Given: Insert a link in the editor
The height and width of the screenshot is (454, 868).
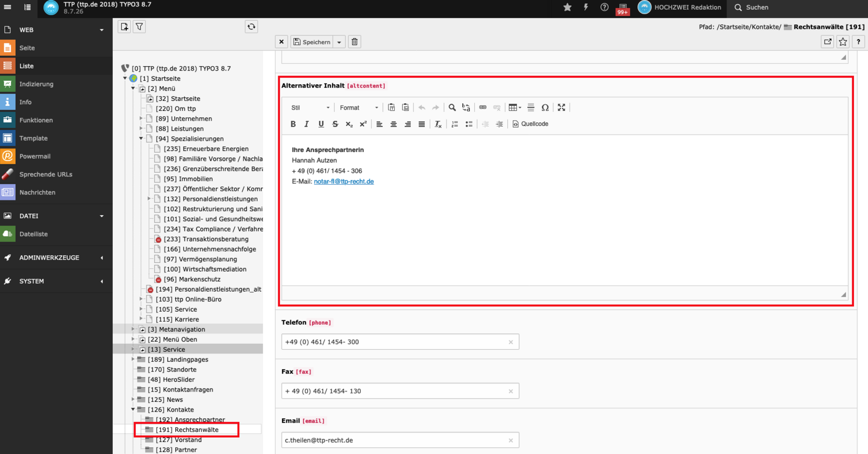Looking at the screenshot, I should [x=482, y=108].
